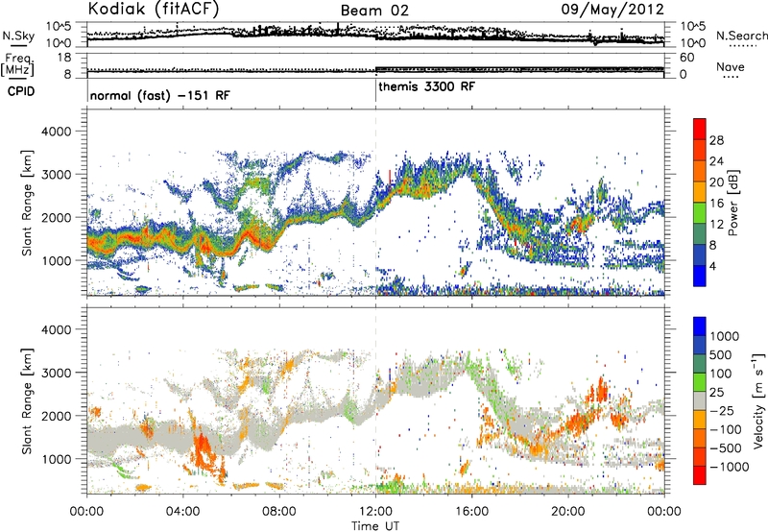Image resolution: width=768 pixels, height=532 pixels.
Task: Click the 'Freq. [MHz]' axis label
Action: (x=17, y=64)
